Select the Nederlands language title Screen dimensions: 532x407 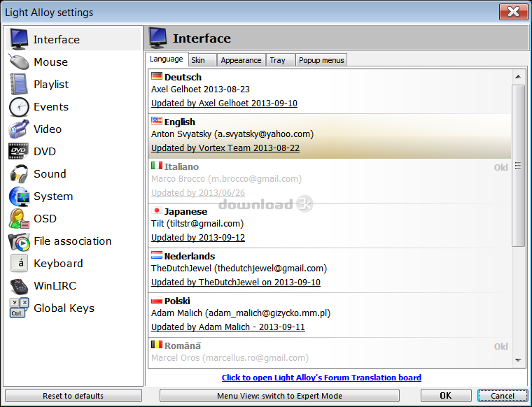(190, 256)
